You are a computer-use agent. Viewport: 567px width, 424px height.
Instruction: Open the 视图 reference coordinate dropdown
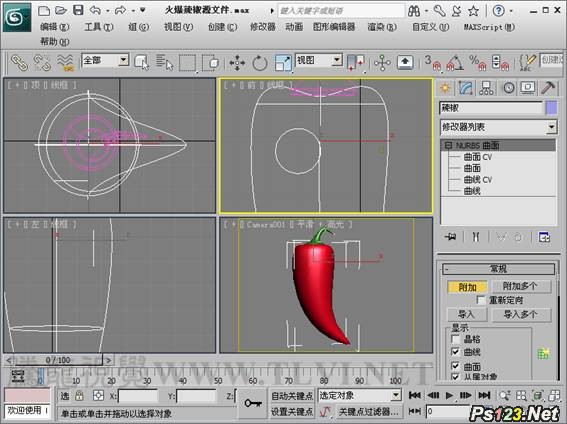click(337, 60)
